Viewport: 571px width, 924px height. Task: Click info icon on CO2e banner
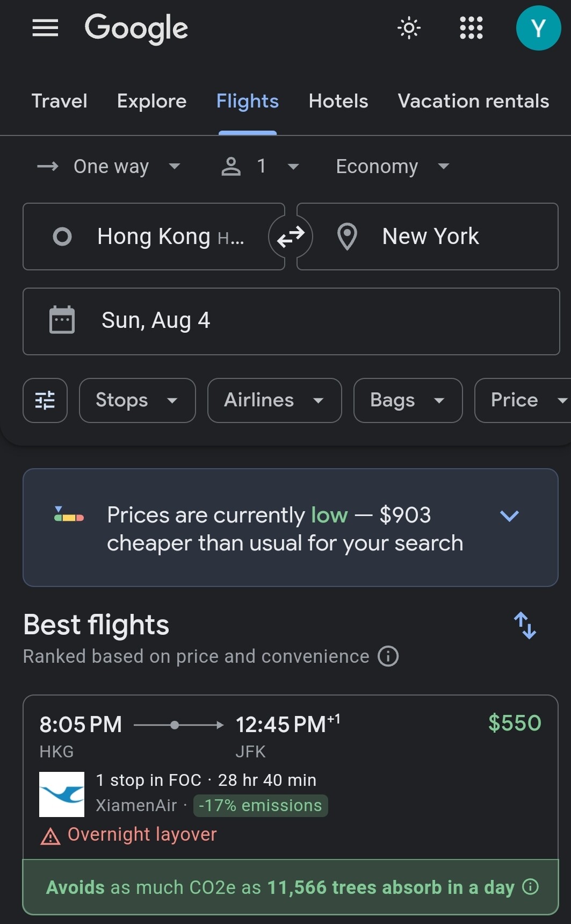[531, 886]
